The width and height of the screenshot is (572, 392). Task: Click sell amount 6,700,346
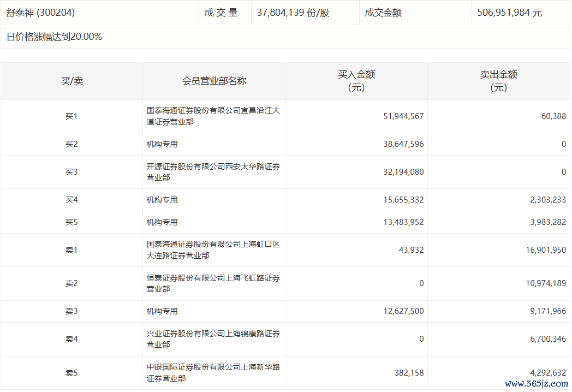click(548, 340)
